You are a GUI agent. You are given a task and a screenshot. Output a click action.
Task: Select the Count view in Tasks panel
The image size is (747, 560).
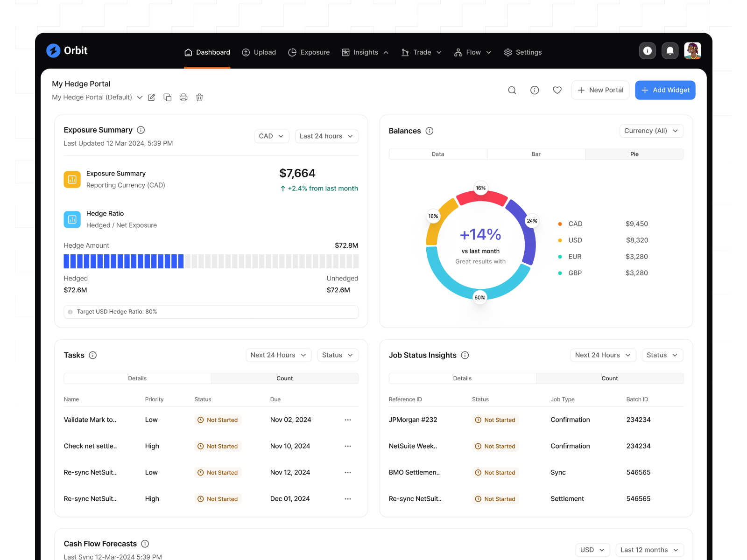[x=284, y=378]
